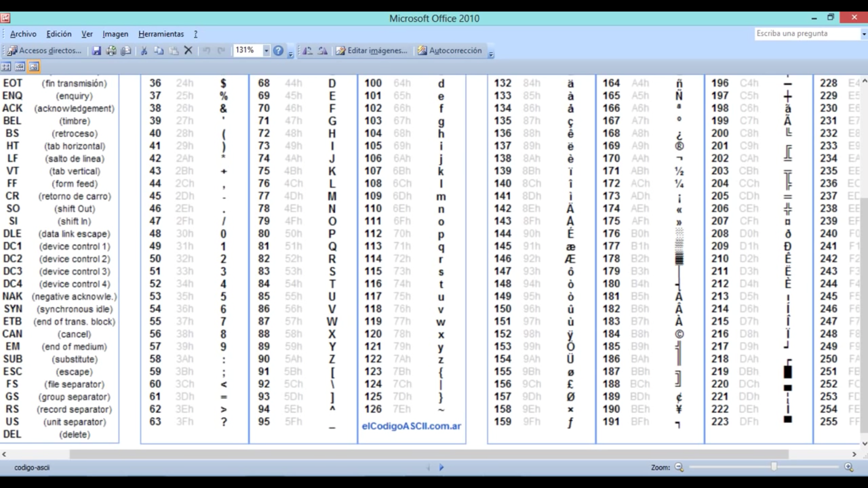
Task: Switch to thumbnail pane view
Action: (x=6, y=66)
